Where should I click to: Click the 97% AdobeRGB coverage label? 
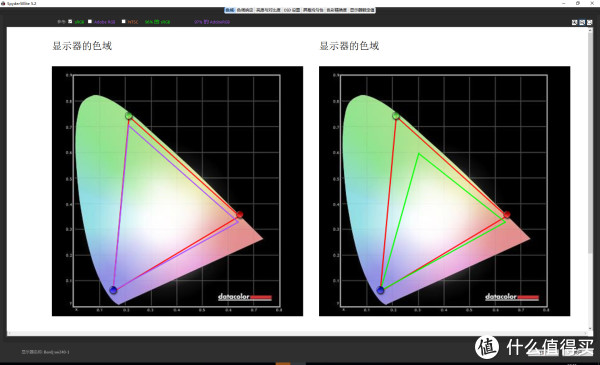point(212,22)
